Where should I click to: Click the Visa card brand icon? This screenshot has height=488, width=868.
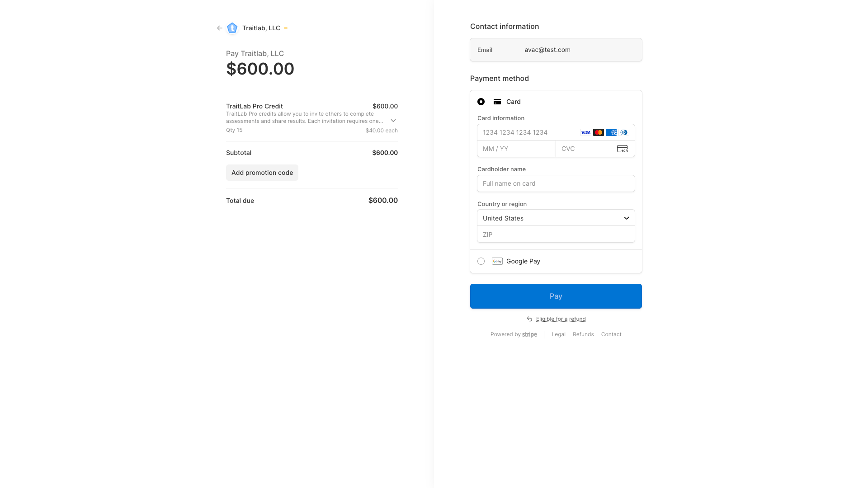click(586, 132)
